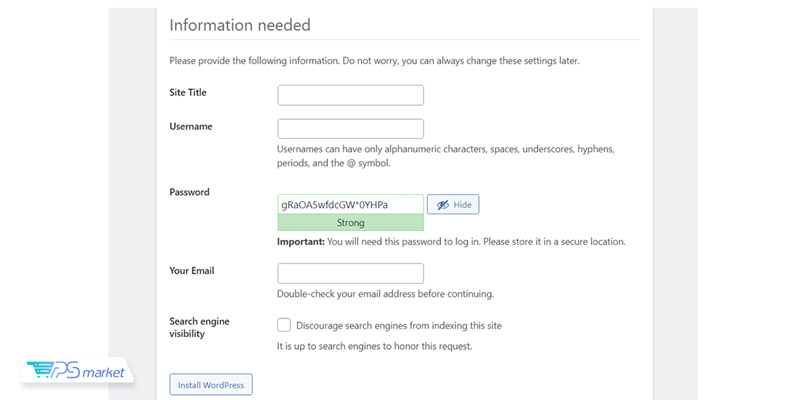Click the 'Site Title' label
Image resolution: width=800 pixels, height=400 pixels.
188,92
